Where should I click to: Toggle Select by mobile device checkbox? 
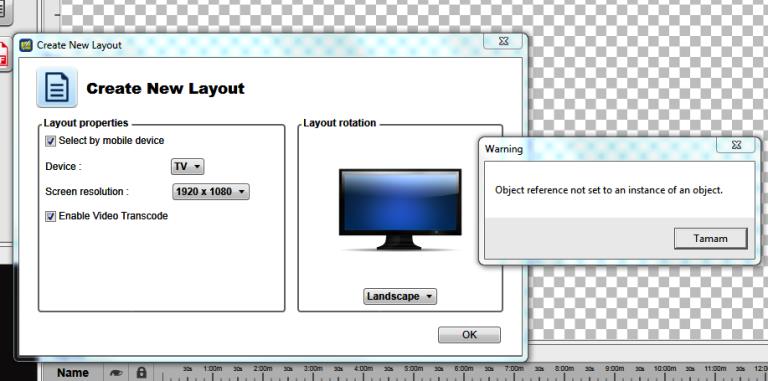tap(50, 142)
